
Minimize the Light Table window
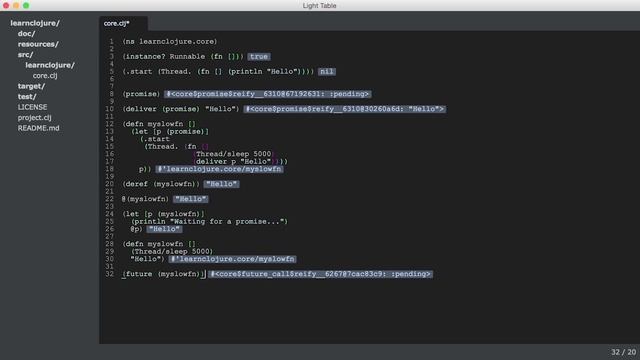(16, 5)
